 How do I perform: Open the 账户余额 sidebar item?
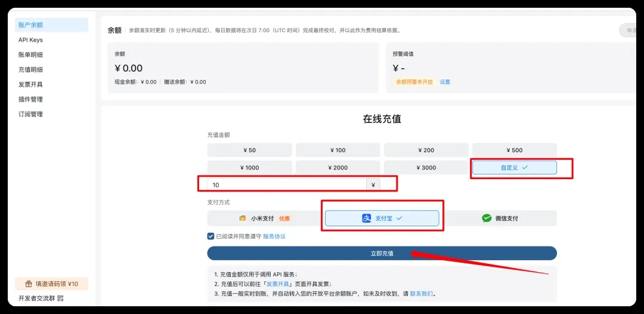[x=51, y=25]
